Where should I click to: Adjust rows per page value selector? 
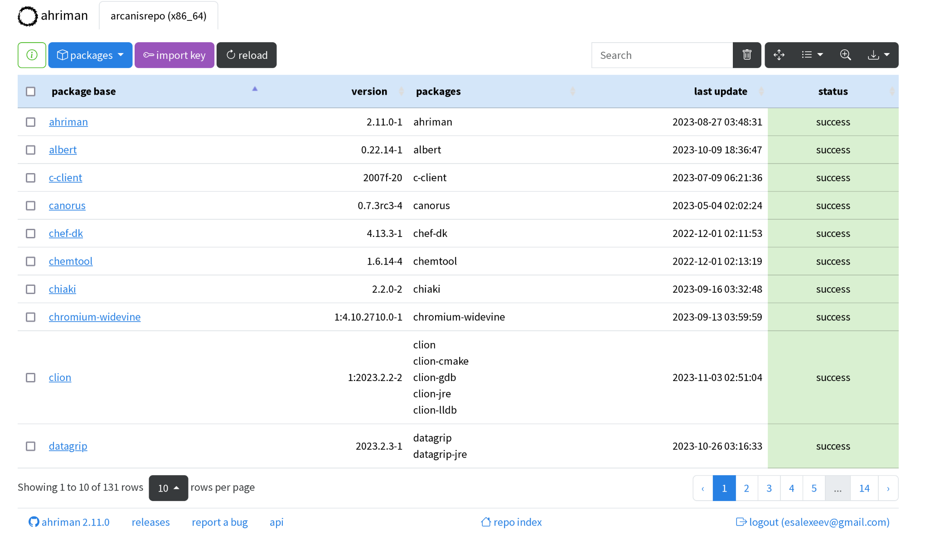(168, 488)
